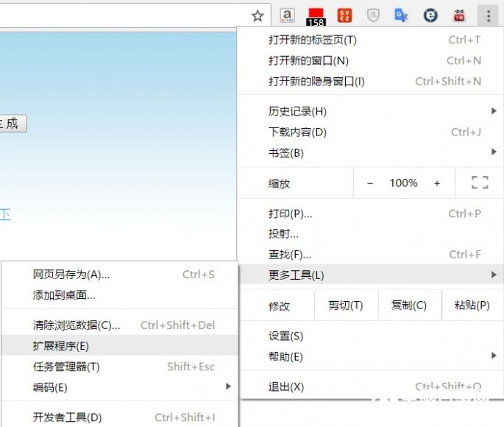
Task: Toggle fullscreen mode icon in zoom row
Action: [x=480, y=183]
